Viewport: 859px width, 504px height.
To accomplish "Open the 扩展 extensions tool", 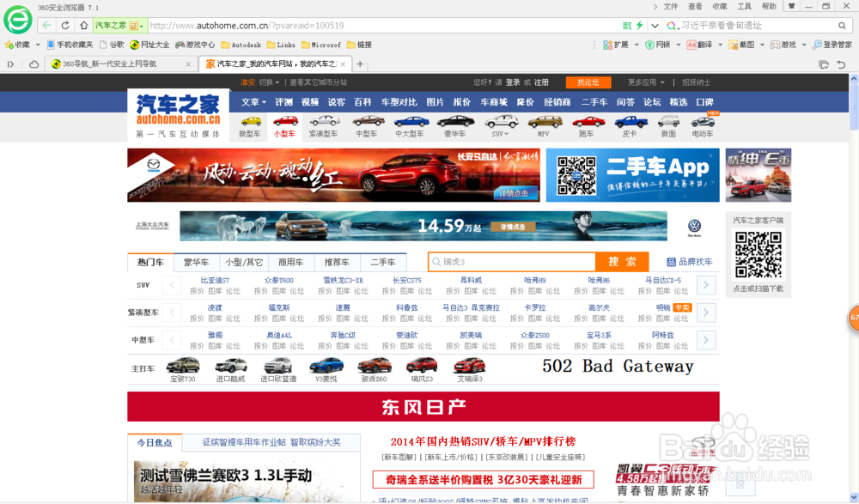I will pyautogui.click(x=616, y=45).
